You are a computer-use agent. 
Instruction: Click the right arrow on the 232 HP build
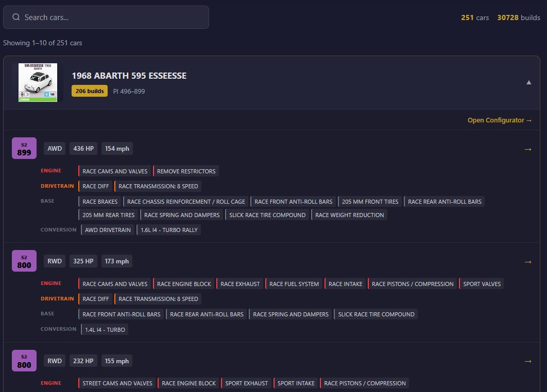coord(528,361)
